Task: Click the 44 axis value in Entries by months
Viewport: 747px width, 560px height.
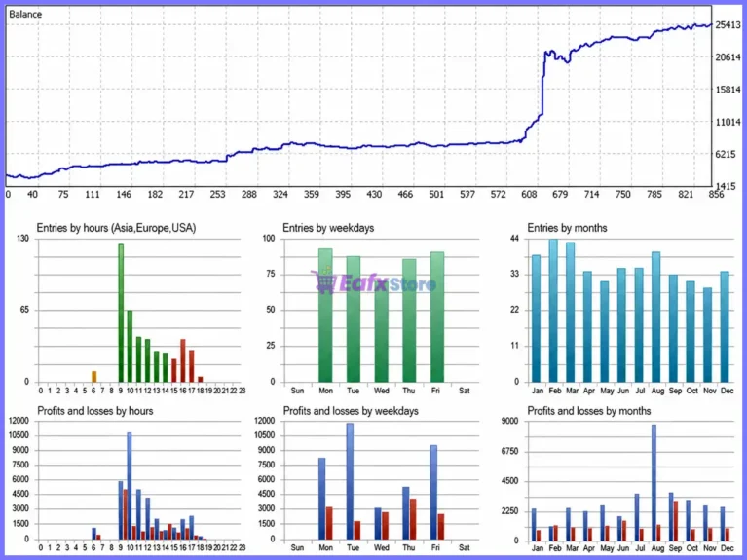Action: click(x=514, y=239)
